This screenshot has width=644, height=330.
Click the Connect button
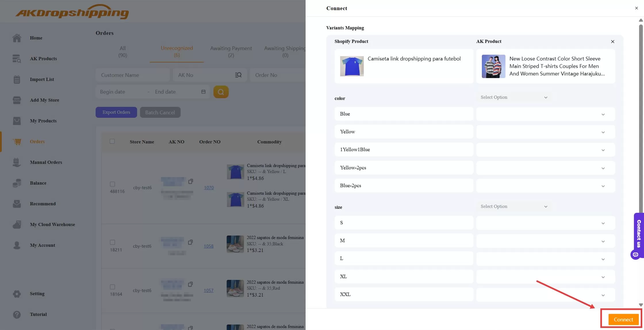(x=623, y=319)
